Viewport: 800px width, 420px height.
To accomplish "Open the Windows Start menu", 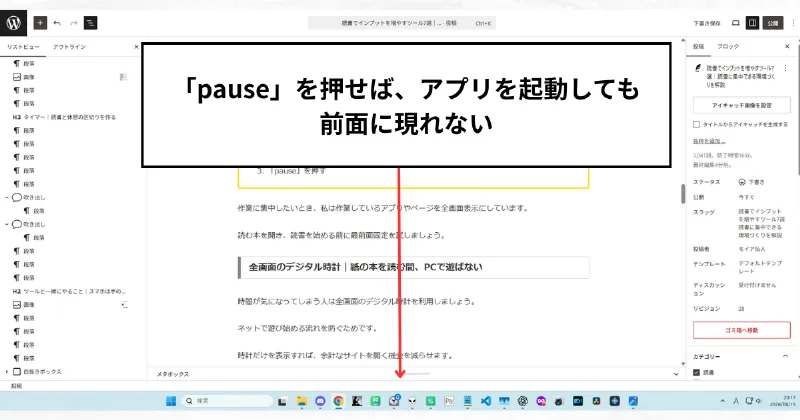I will 171,401.
